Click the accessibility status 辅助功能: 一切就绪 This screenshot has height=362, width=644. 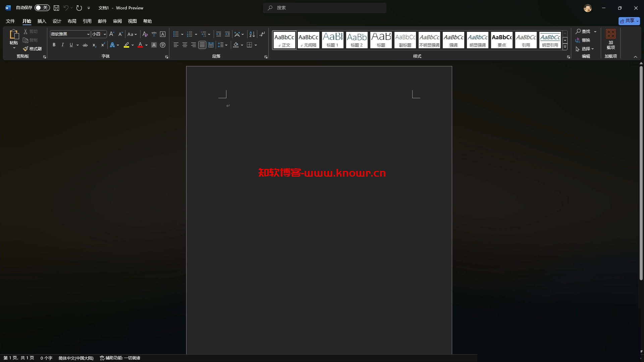120,358
